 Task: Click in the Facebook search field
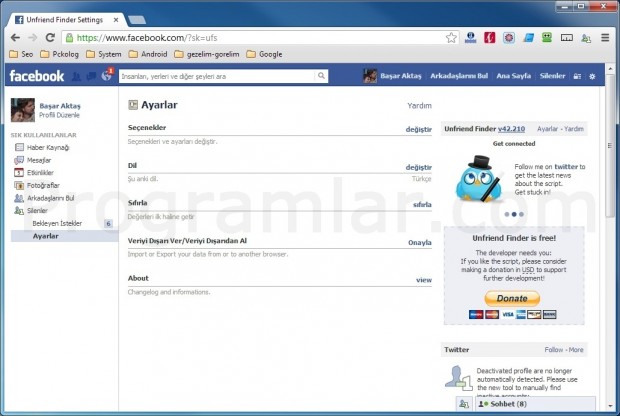click(217, 76)
